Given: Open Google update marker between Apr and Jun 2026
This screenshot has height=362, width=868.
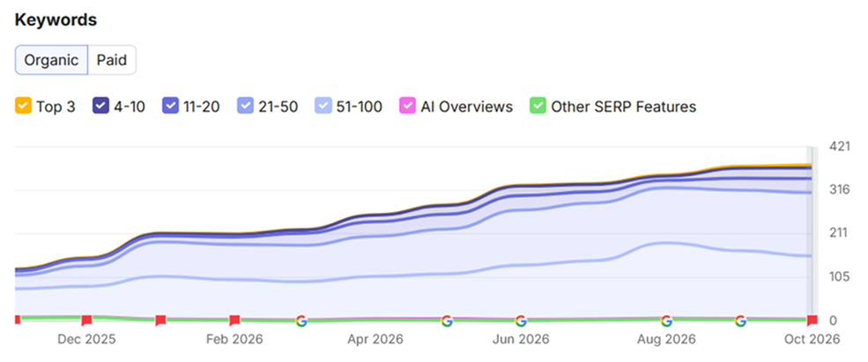Looking at the screenshot, I should pyautogui.click(x=447, y=321).
